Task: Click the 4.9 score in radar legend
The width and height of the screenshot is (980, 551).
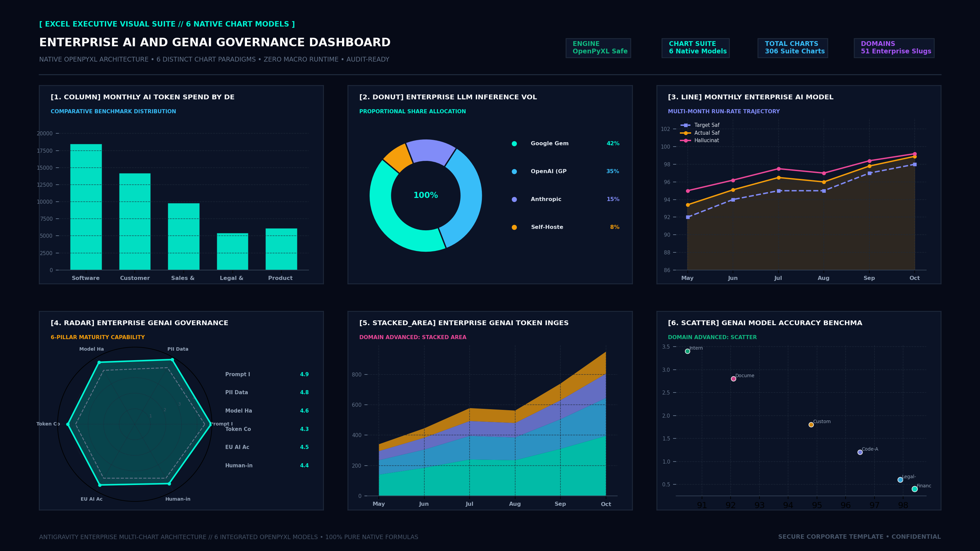Action: click(304, 374)
